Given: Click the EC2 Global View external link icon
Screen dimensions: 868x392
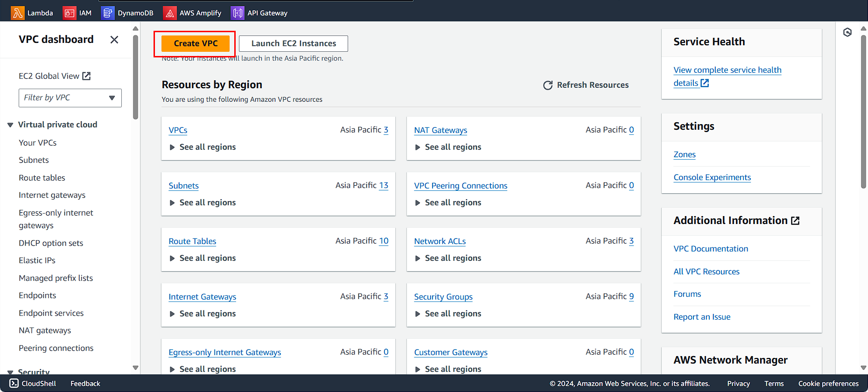Looking at the screenshot, I should pos(86,76).
